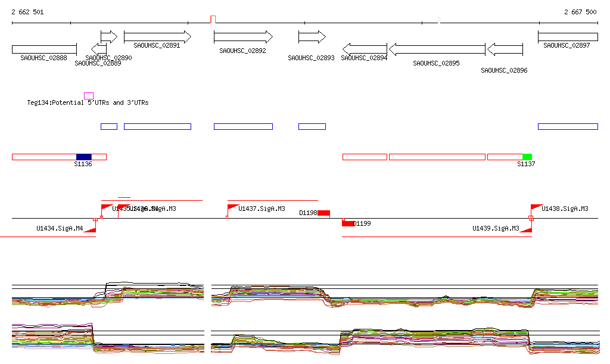Click the SAOUHSC_02894 left-pointing gene arrow

pyautogui.click(x=365, y=49)
